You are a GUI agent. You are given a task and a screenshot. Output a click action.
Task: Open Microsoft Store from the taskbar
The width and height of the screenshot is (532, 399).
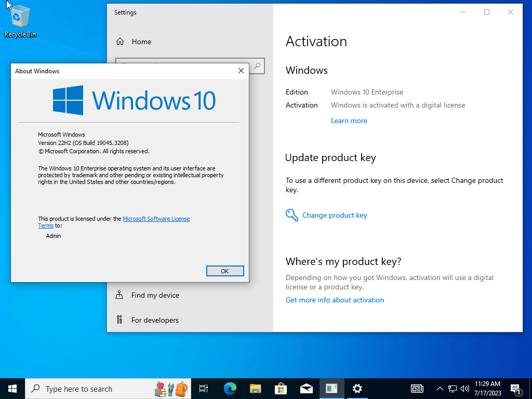point(281,389)
